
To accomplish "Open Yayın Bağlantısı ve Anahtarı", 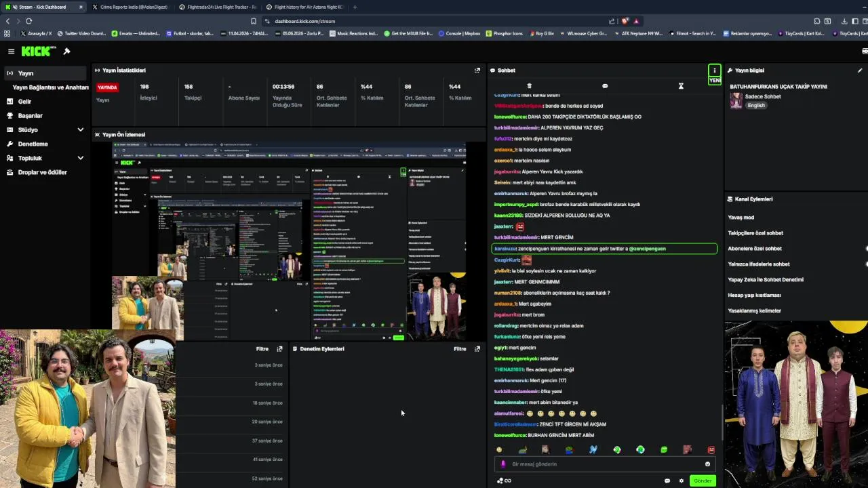I will pos(50,87).
